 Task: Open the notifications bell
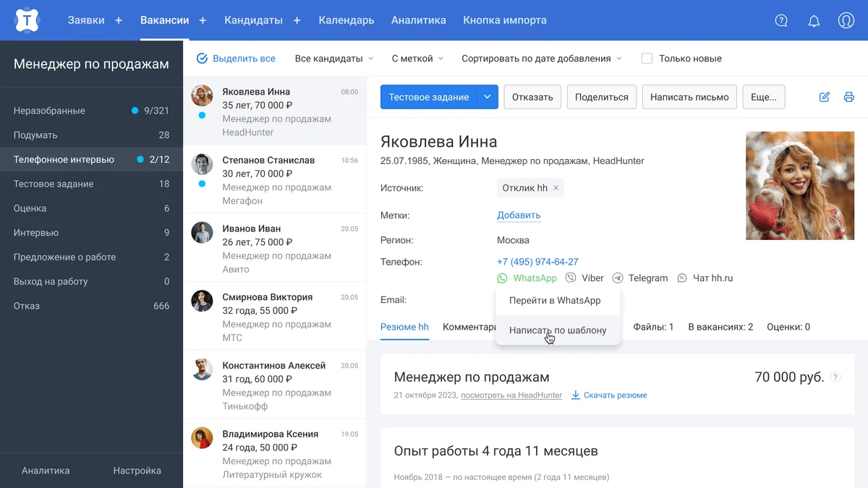pyautogui.click(x=814, y=20)
